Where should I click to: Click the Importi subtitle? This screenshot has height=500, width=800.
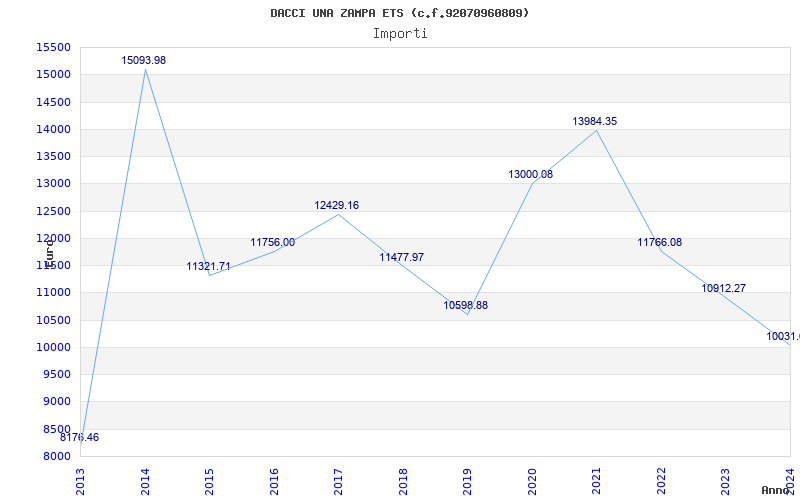point(400,34)
